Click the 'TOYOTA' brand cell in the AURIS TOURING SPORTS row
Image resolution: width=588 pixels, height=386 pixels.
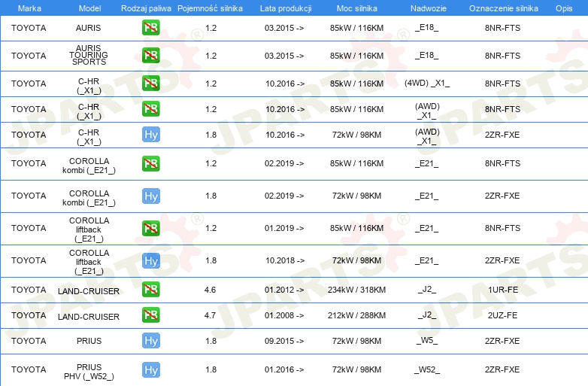(29, 56)
